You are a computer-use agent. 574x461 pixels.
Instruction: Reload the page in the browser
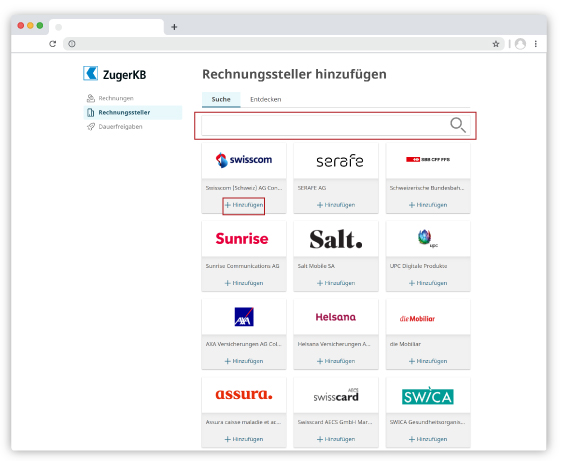pos(53,44)
